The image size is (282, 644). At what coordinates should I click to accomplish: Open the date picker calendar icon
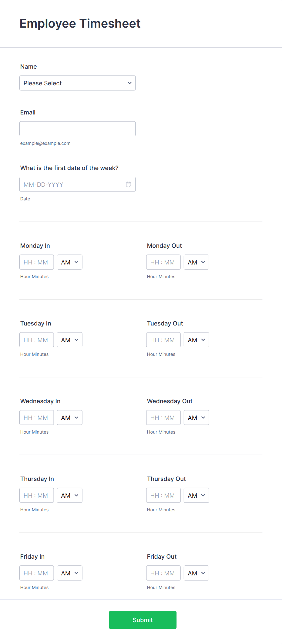(x=128, y=184)
